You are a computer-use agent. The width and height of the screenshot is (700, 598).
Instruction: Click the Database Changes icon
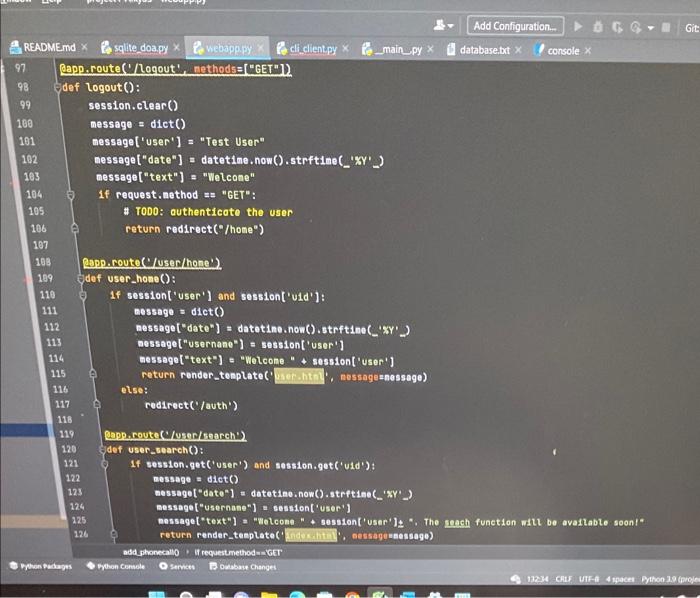tap(213, 566)
